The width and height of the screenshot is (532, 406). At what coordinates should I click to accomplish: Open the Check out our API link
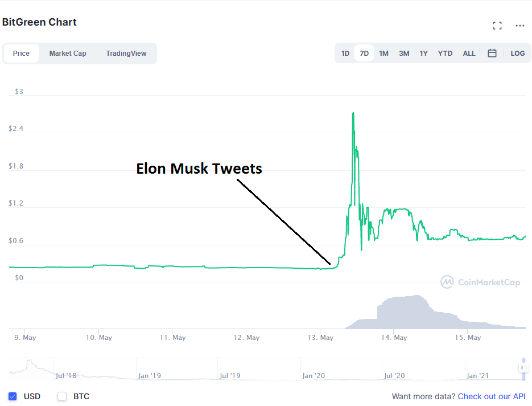point(492,396)
